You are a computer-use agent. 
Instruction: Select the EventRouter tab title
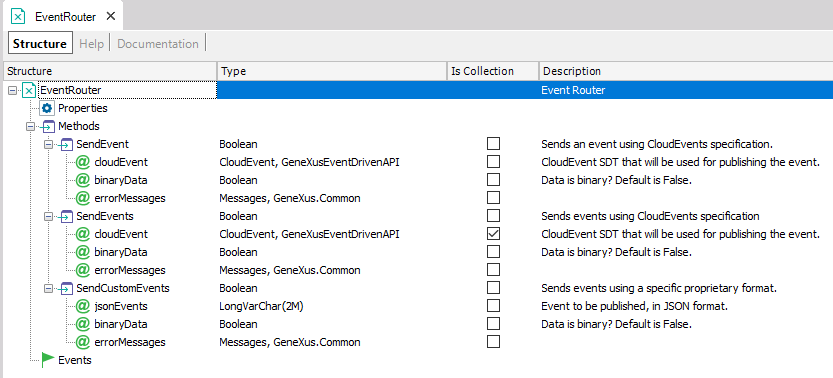[x=65, y=16]
